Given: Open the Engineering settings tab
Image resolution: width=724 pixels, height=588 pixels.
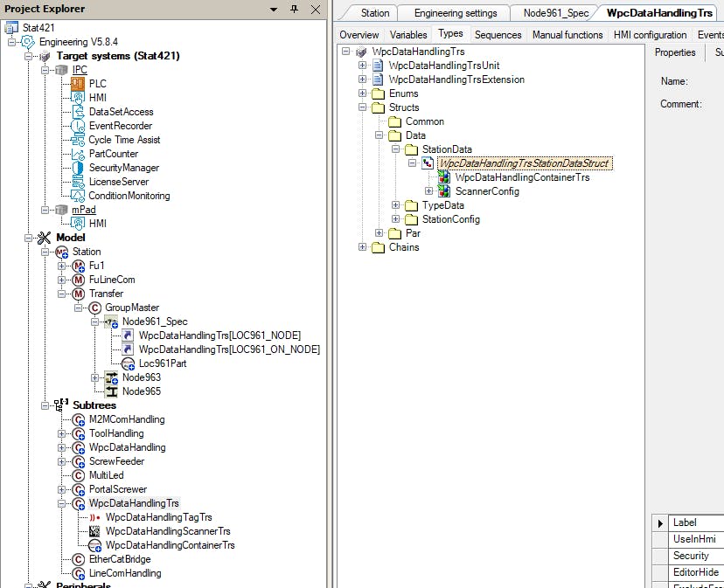Looking at the screenshot, I should tap(456, 13).
